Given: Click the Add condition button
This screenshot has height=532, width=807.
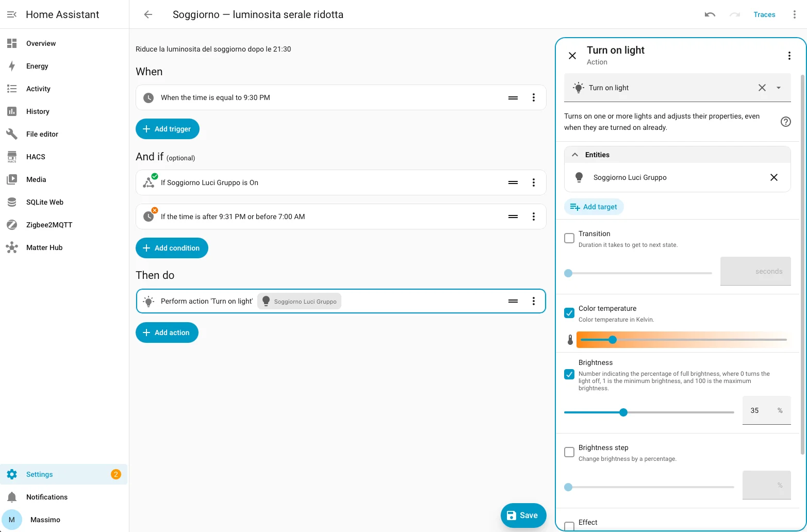Looking at the screenshot, I should pos(172,248).
